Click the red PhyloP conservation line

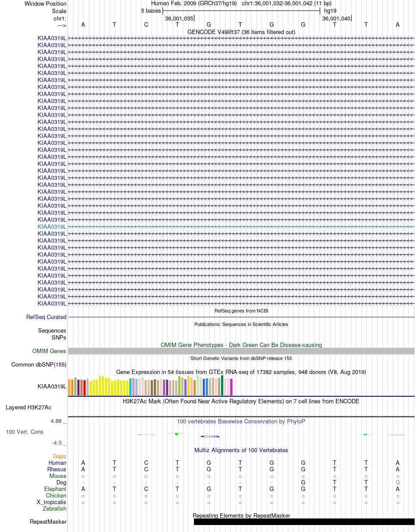point(397,435)
